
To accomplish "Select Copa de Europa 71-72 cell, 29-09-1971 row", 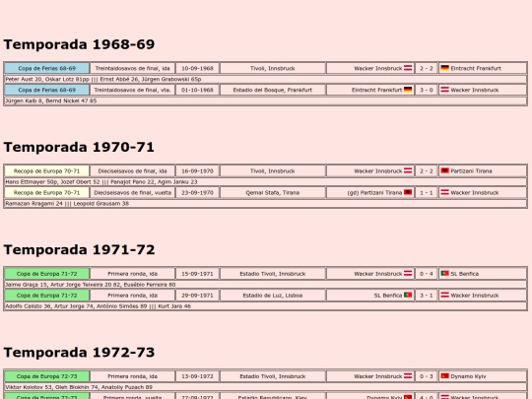I will [47, 296].
